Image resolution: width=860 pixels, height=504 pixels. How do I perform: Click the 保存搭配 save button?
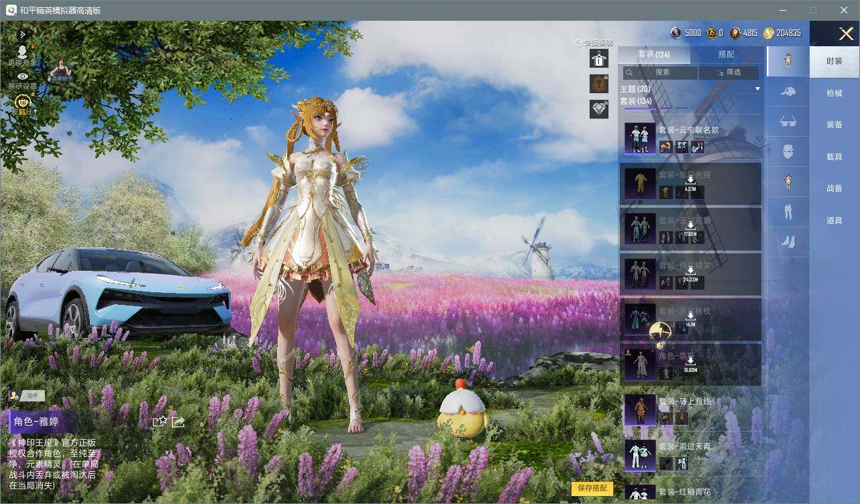point(592,488)
